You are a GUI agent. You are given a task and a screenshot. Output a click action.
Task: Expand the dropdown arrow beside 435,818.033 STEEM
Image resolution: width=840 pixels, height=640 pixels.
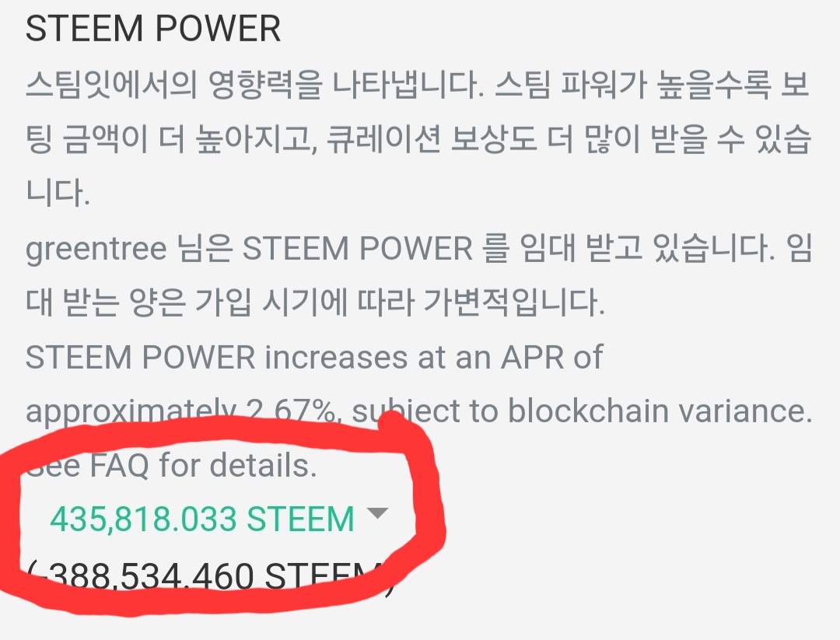point(378,513)
